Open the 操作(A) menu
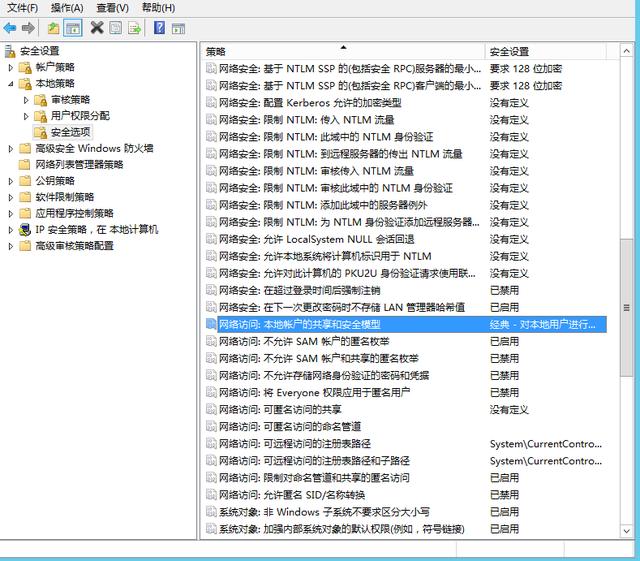640x561 pixels. [x=67, y=8]
